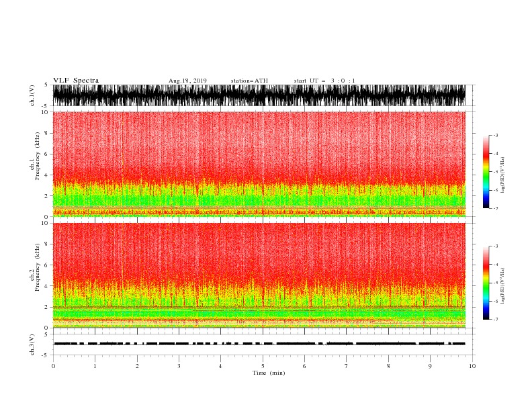Click the '5' volt tick of ch.1 waveform

[46, 85]
